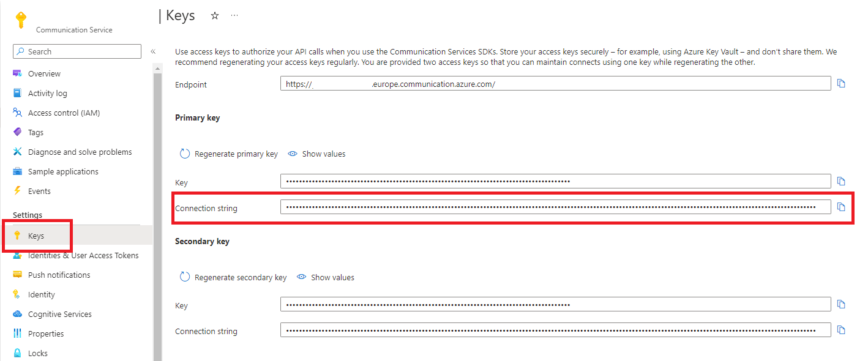Open Overview in the sidebar
Screen dimensions: 868x361
click(x=44, y=74)
